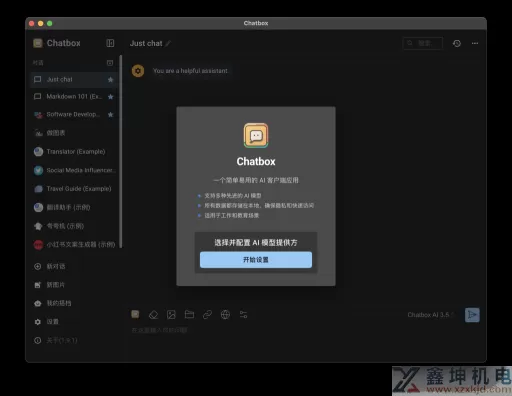Click the system prompt gear avatar
The image size is (512, 396).
point(138,71)
